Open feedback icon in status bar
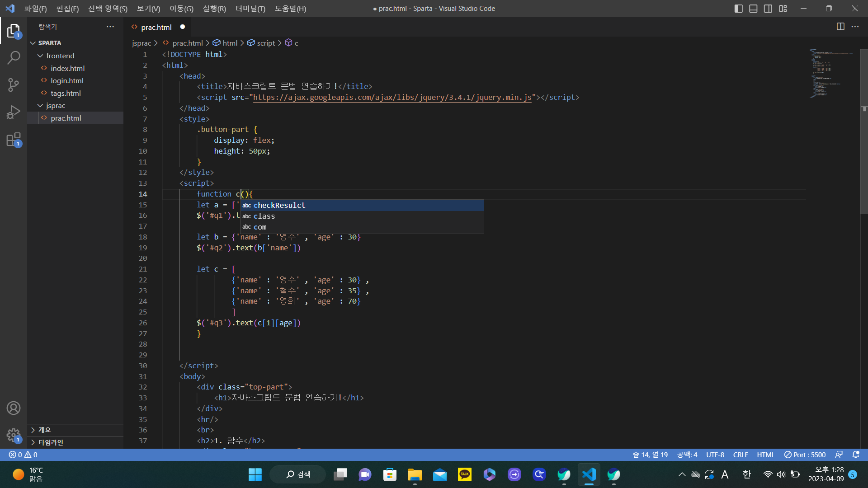 pyautogui.click(x=839, y=455)
